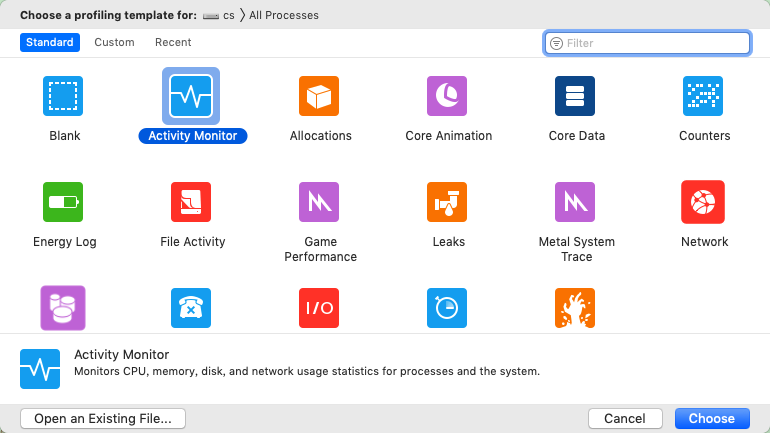This screenshot has width=770, height=433.
Task: Click Open an Existing File button
Action: 103,418
